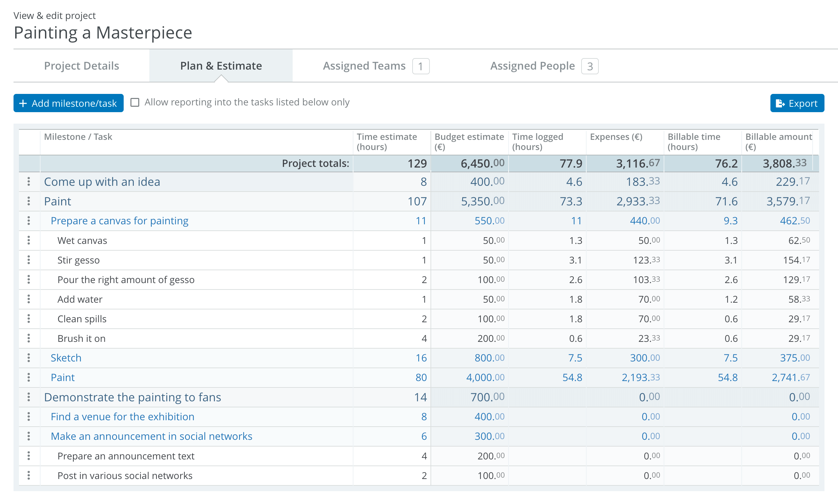Open the row menu for "Prepare an announcement text"
The width and height of the screenshot is (838, 504).
click(x=29, y=456)
